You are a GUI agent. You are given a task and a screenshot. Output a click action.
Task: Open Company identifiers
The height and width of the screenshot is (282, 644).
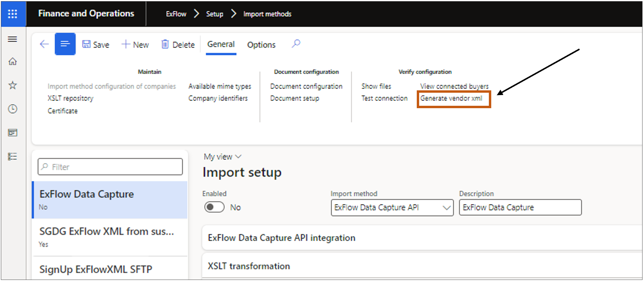[218, 98]
